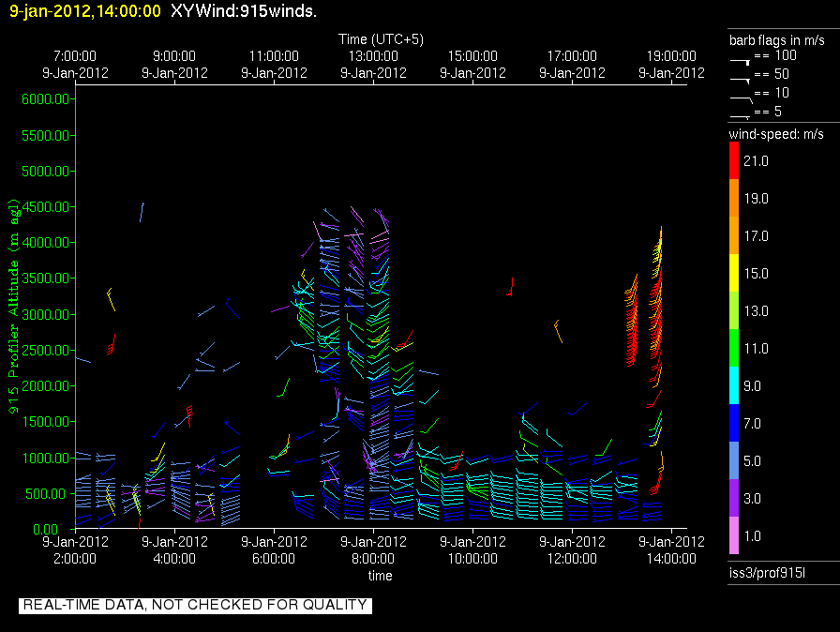Click the '10:00:00' bottom axis time label
Image resolution: width=840 pixels, height=632 pixels.
472,559
